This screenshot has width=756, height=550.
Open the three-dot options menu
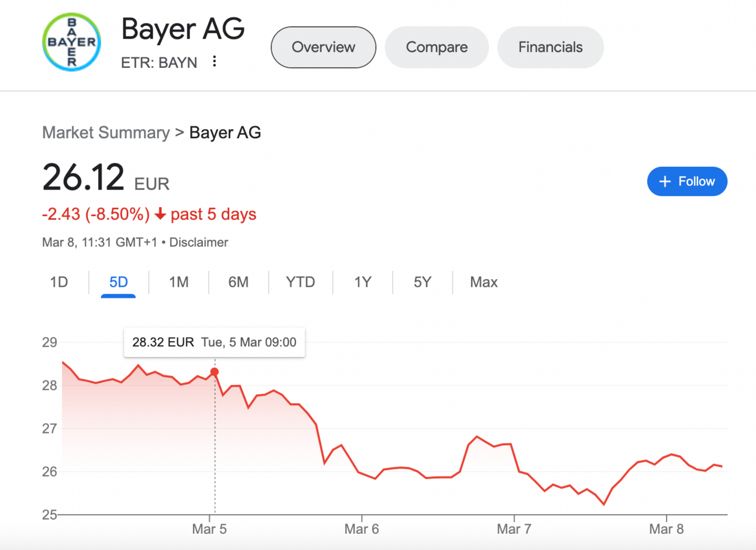(x=215, y=61)
